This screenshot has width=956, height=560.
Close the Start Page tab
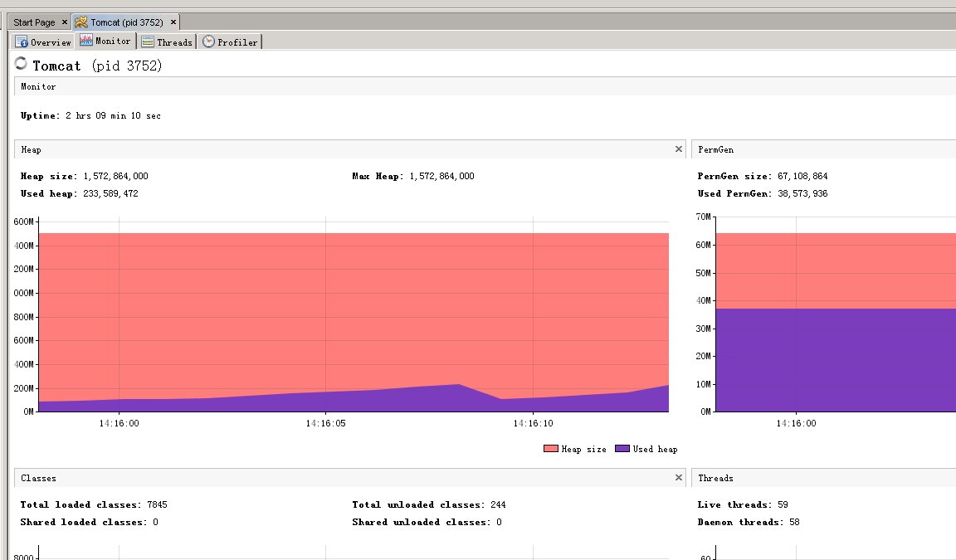click(65, 22)
